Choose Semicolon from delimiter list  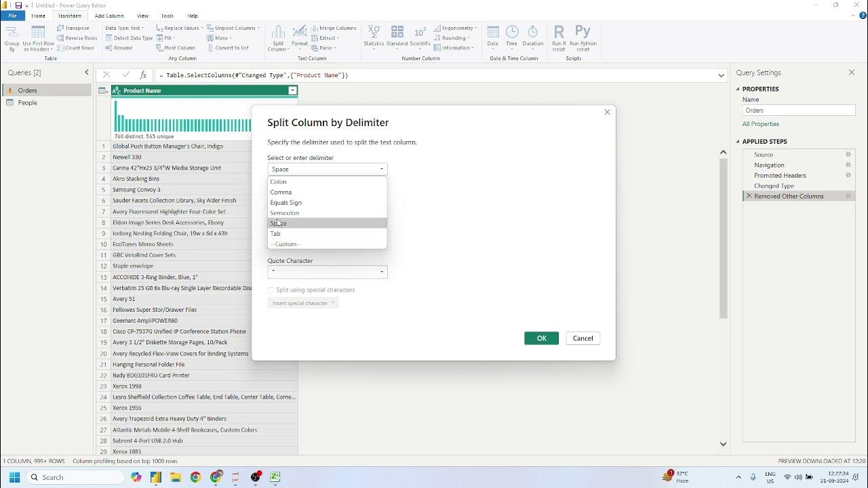(x=328, y=213)
